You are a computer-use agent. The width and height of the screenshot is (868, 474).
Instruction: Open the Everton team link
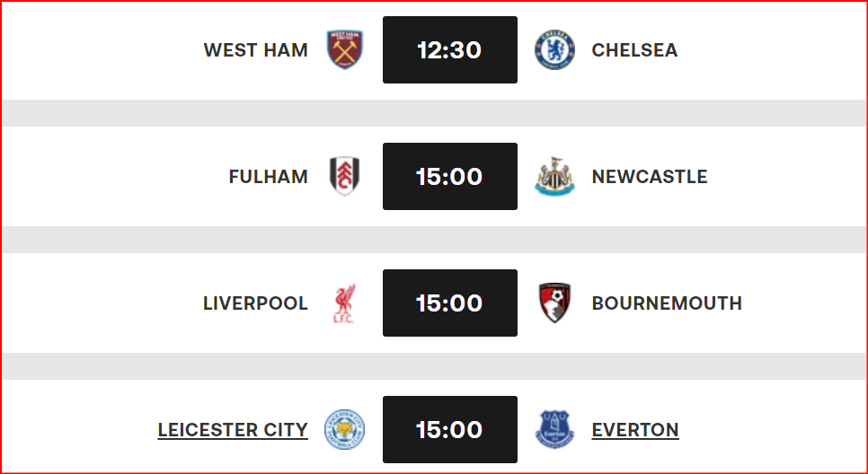pos(635,430)
